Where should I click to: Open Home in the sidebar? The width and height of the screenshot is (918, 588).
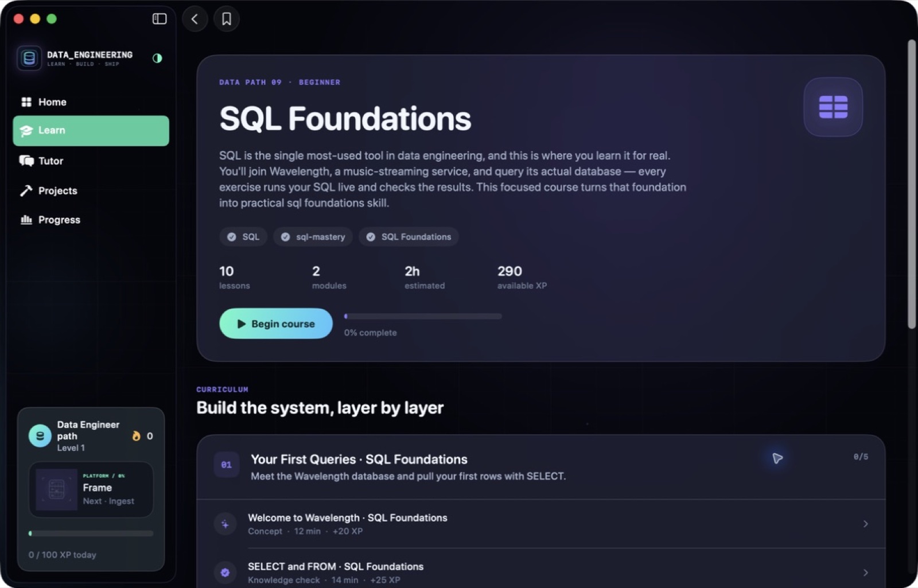coord(91,102)
